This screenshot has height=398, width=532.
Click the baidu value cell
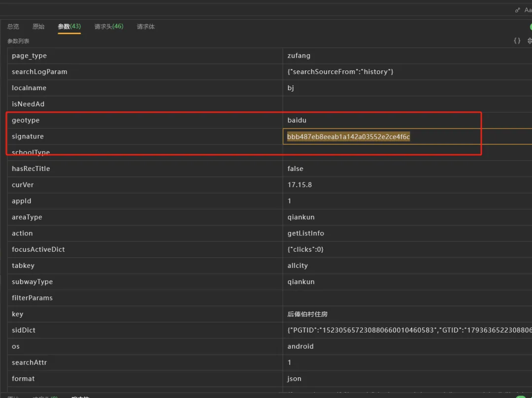(407, 120)
